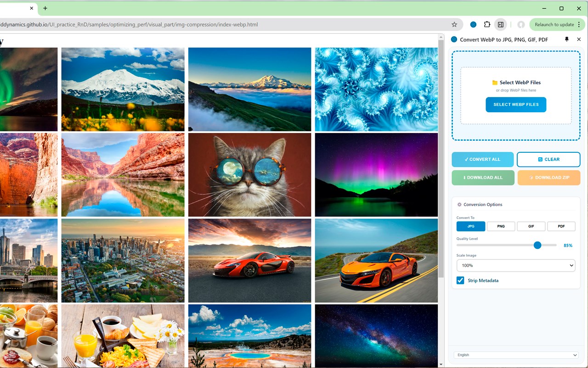This screenshot has width=588, height=368.
Task: Select PDF as the conversion format
Action: [x=561, y=226]
